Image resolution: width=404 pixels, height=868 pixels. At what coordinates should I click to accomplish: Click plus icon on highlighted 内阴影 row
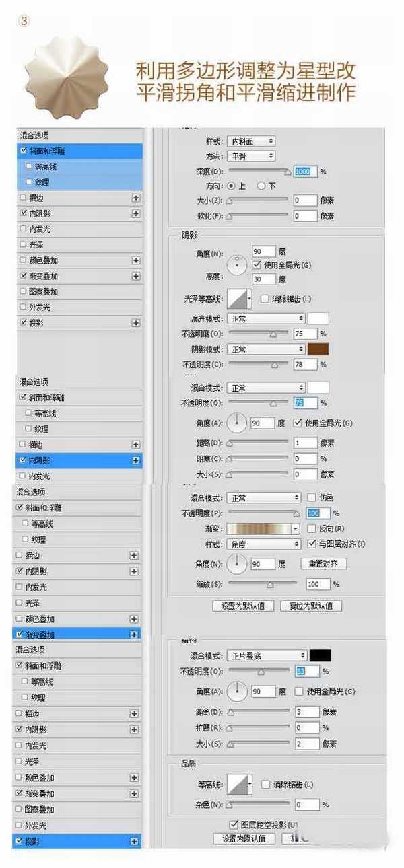(x=135, y=461)
